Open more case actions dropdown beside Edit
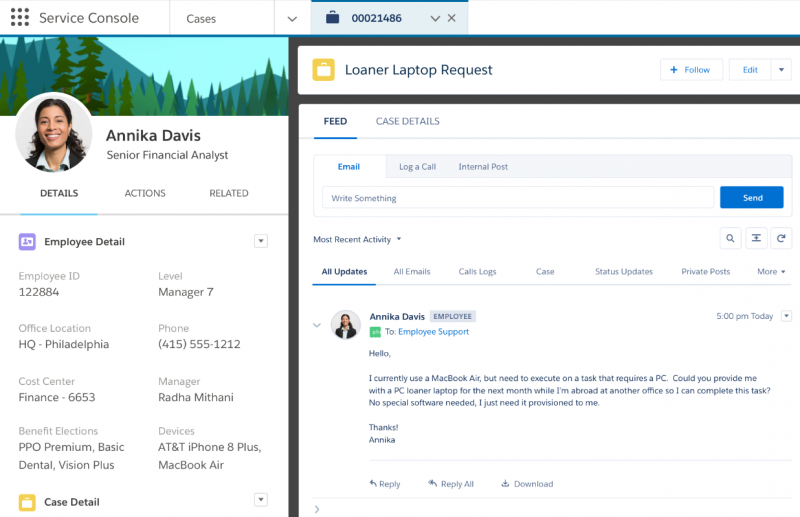Screen dimensions: 800x517 point(781,70)
